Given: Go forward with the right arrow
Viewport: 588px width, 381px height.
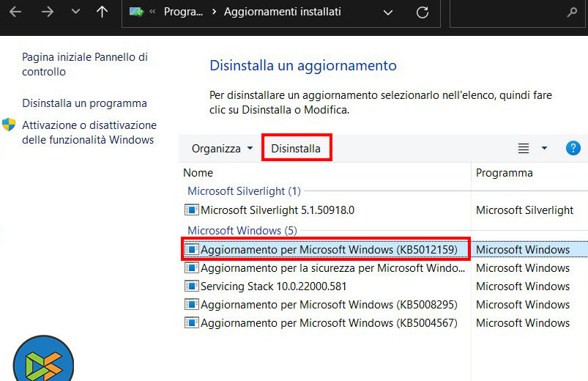Looking at the screenshot, I should (48, 12).
